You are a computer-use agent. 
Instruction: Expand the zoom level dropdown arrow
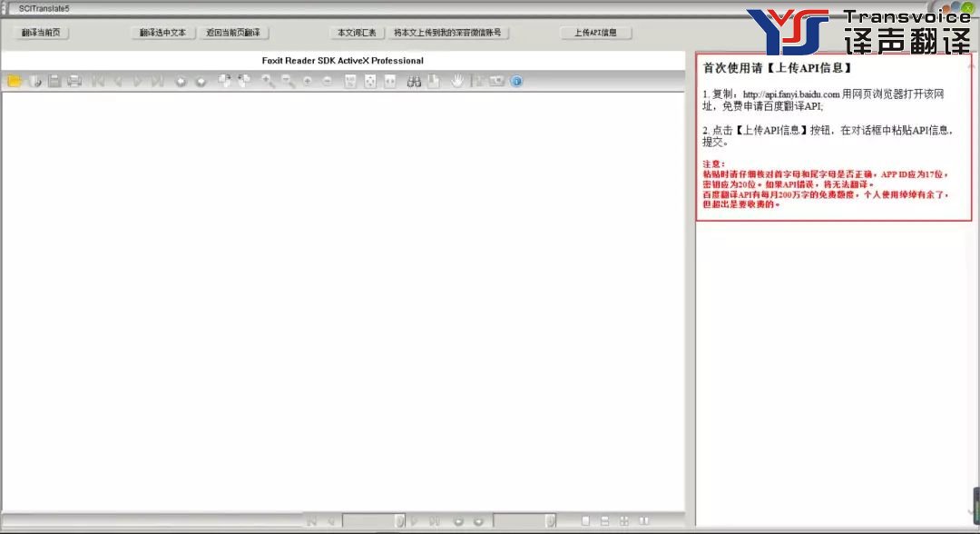[x=550, y=521]
